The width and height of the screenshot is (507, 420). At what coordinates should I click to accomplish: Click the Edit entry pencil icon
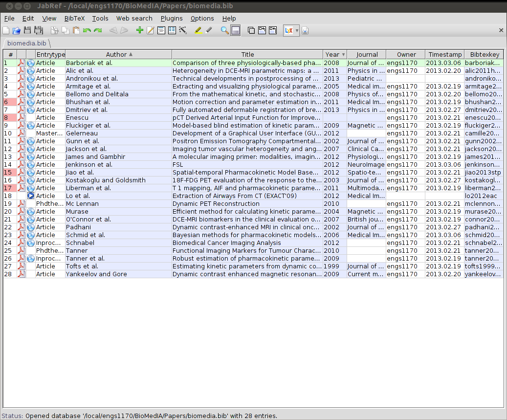click(x=151, y=30)
